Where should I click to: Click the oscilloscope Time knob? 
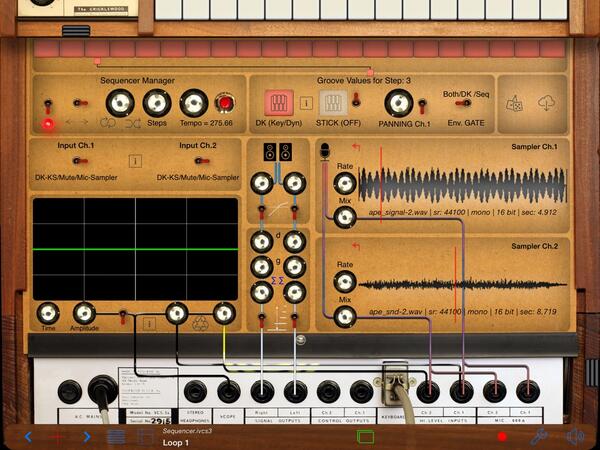pyautogui.click(x=48, y=313)
